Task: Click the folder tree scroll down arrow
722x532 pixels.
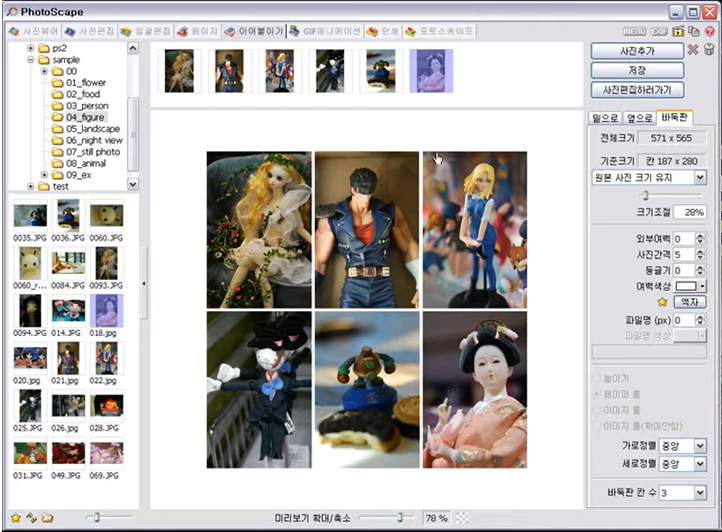Action: [133, 184]
